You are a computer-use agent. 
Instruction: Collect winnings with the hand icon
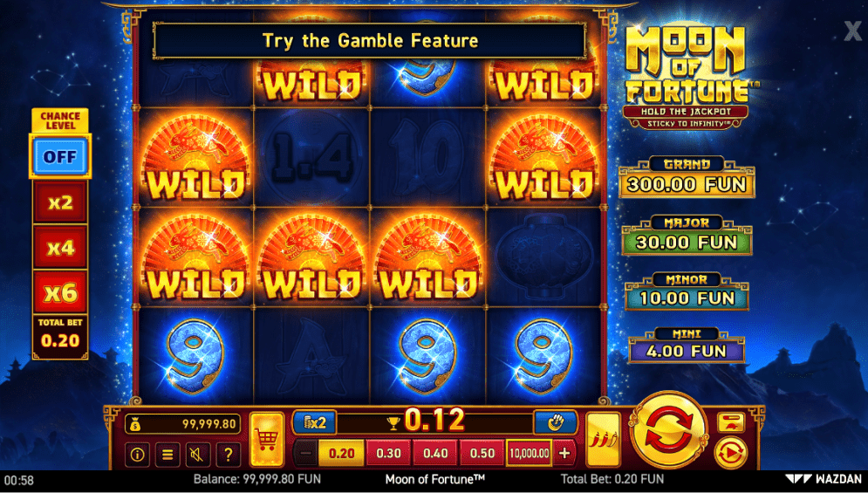point(555,422)
